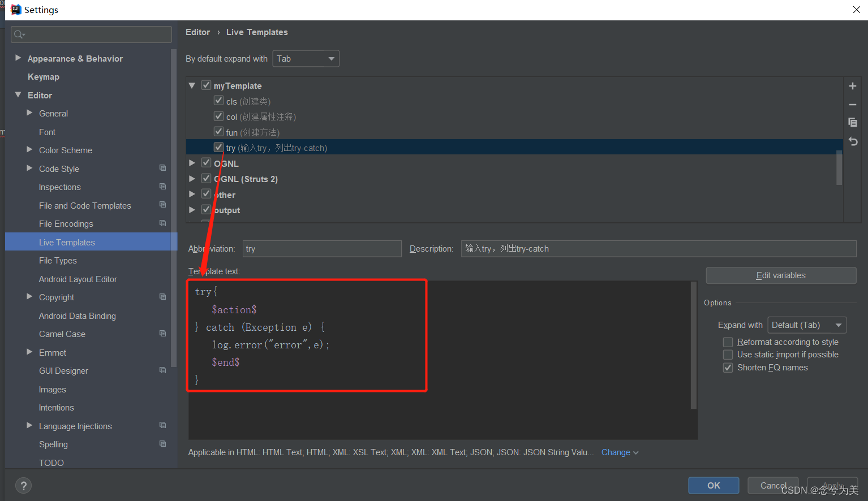
Task: Click project-level icon beside File and Code Templates
Action: (x=162, y=205)
